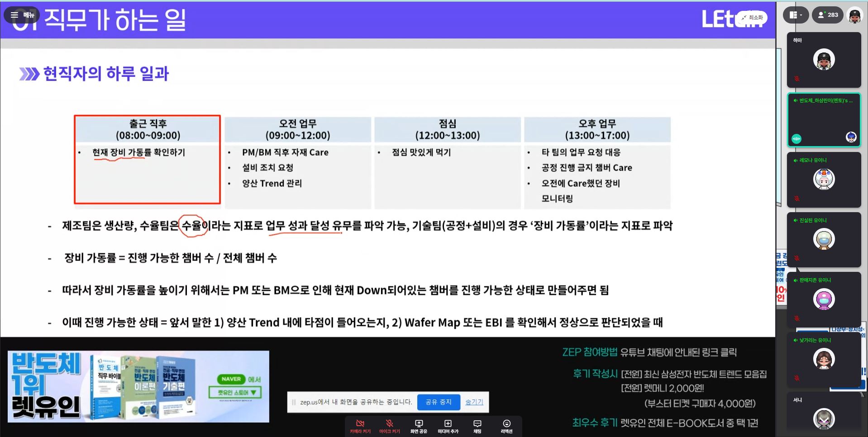Click the 낯가리는 유이니 avatar

click(x=824, y=359)
